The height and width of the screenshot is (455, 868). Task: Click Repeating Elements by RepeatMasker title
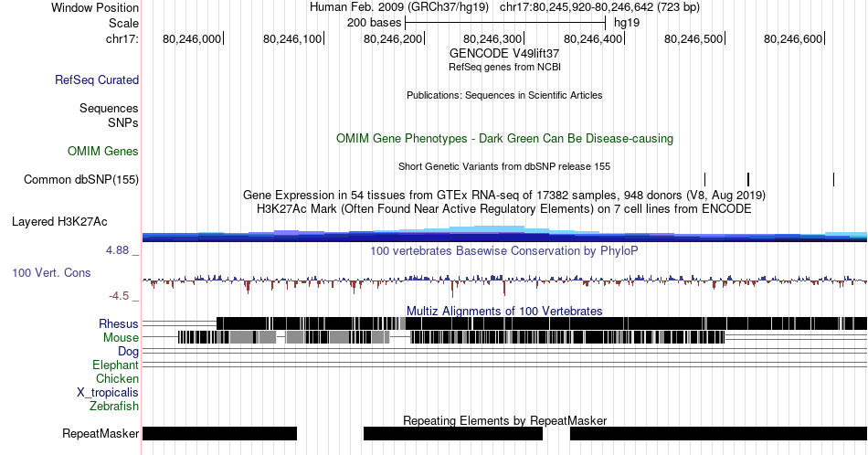pyautogui.click(x=504, y=420)
